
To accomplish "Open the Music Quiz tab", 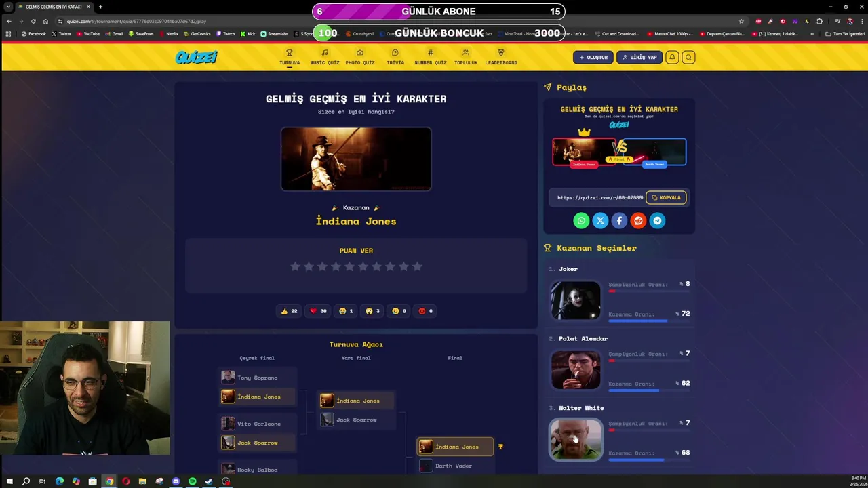I will (x=325, y=57).
